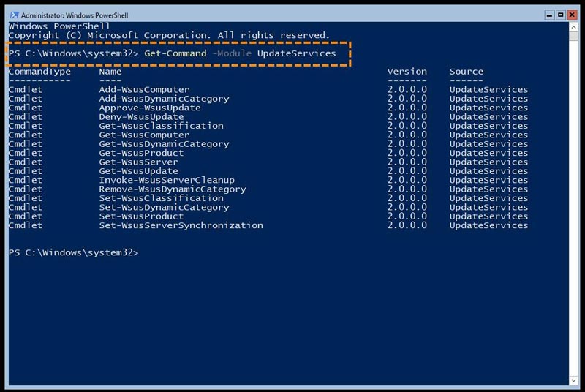The width and height of the screenshot is (585, 392).
Task: Click UpdateServices source in Set-WsusServerSynchronization row
Action: coord(488,225)
